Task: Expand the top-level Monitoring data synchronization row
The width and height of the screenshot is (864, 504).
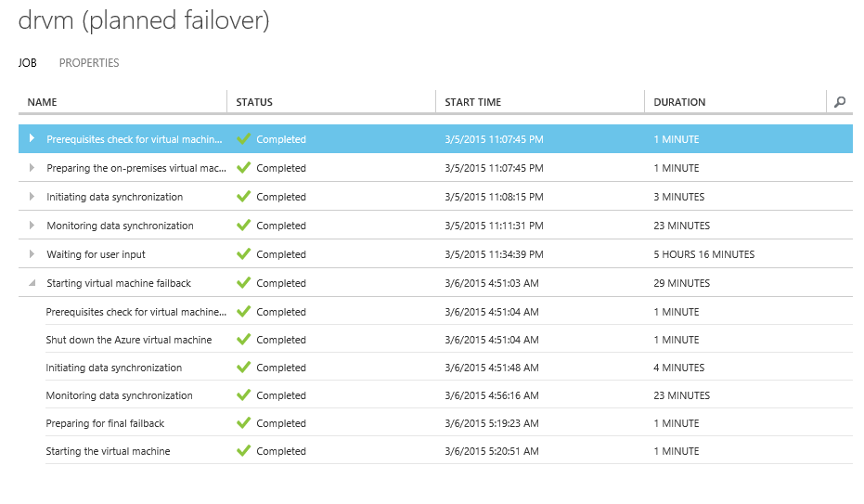Action: point(32,226)
